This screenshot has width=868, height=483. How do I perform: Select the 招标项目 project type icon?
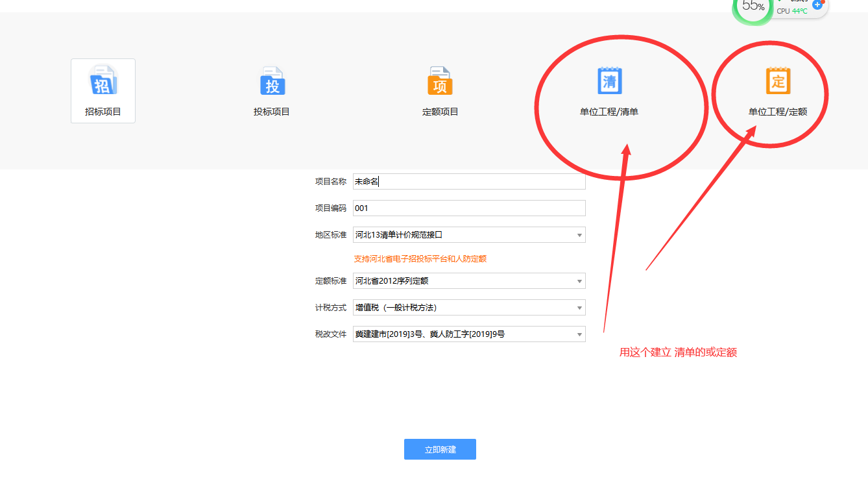[103, 80]
